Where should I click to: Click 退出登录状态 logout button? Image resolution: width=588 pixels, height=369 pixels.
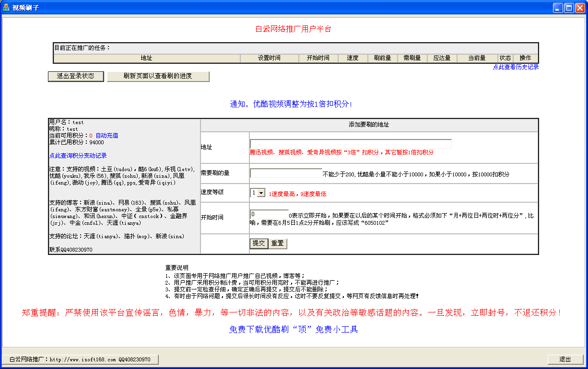(x=76, y=76)
